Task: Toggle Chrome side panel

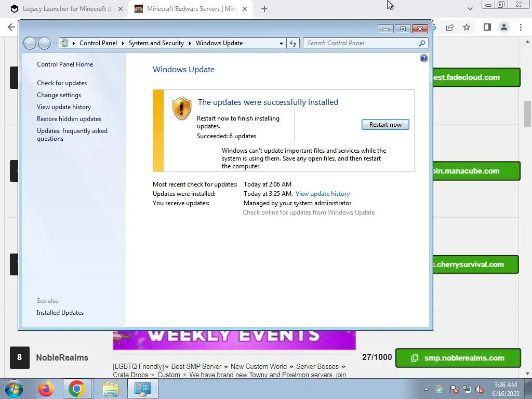Action: [x=487, y=27]
